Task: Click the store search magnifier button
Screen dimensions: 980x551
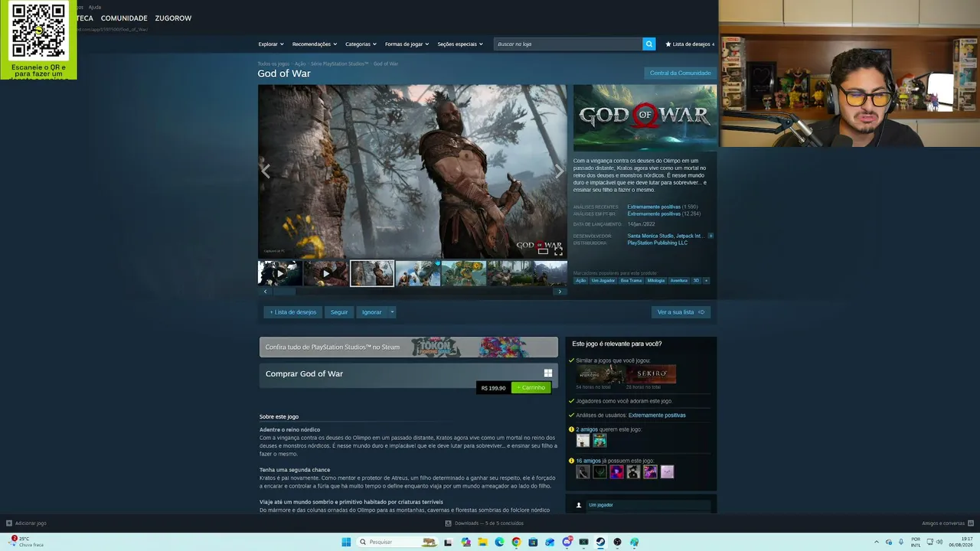Action: tap(649, 44)
